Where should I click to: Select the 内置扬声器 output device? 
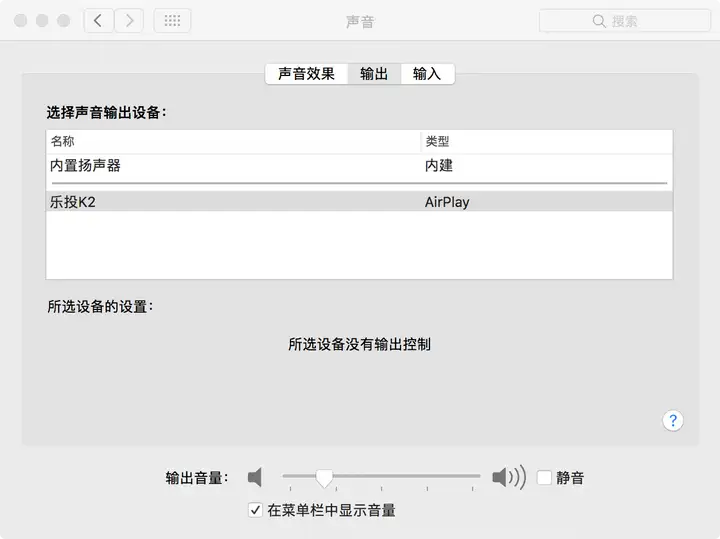click(x=359, y=166)
